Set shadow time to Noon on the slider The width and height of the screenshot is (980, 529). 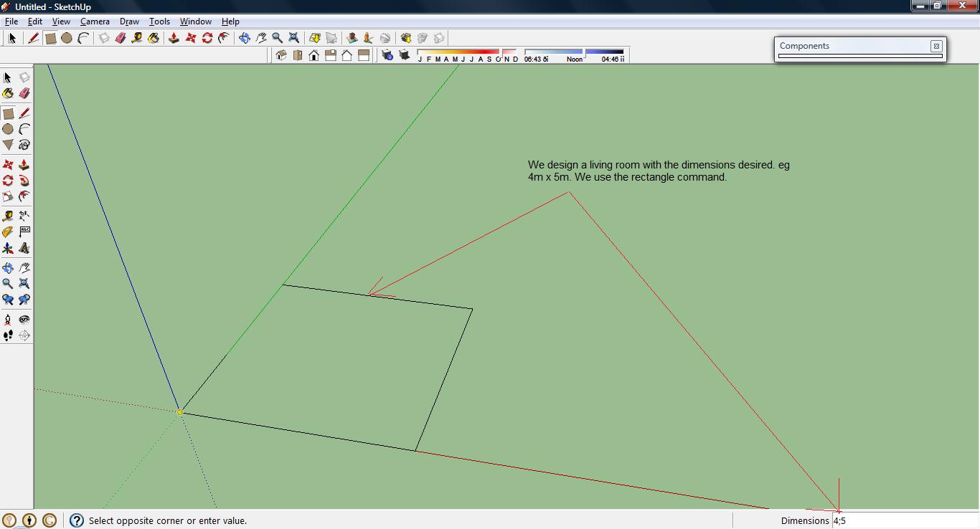click(575, 57)
